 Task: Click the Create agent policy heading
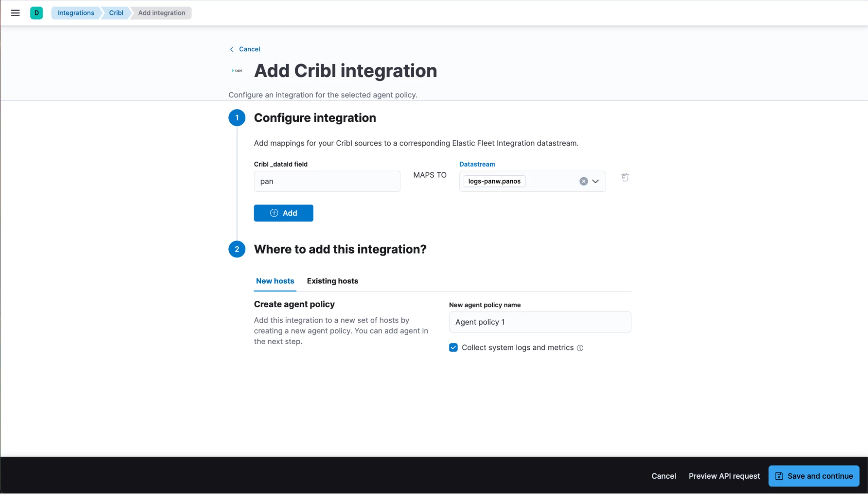click(294, 304)
